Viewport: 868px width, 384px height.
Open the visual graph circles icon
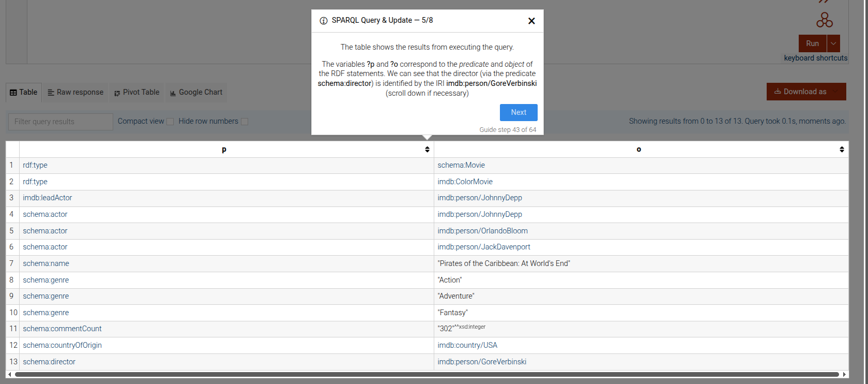coord(824,20)
